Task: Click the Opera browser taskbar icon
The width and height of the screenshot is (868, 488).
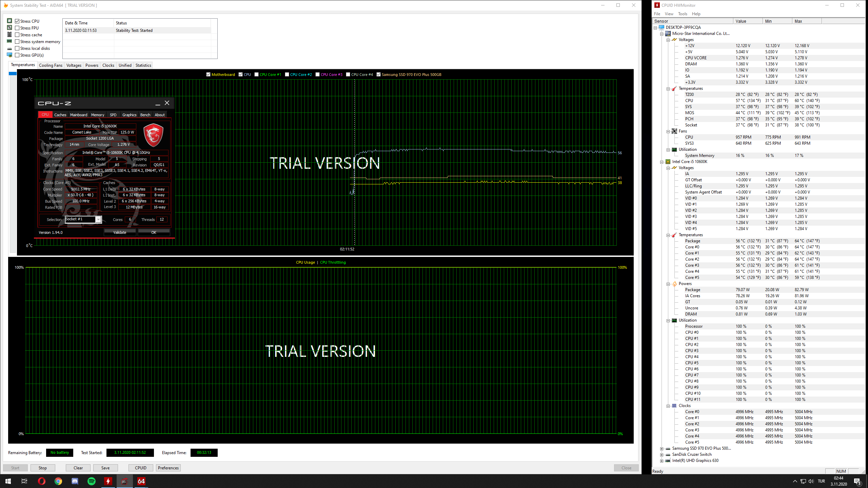Action: [x=42, y=481]
